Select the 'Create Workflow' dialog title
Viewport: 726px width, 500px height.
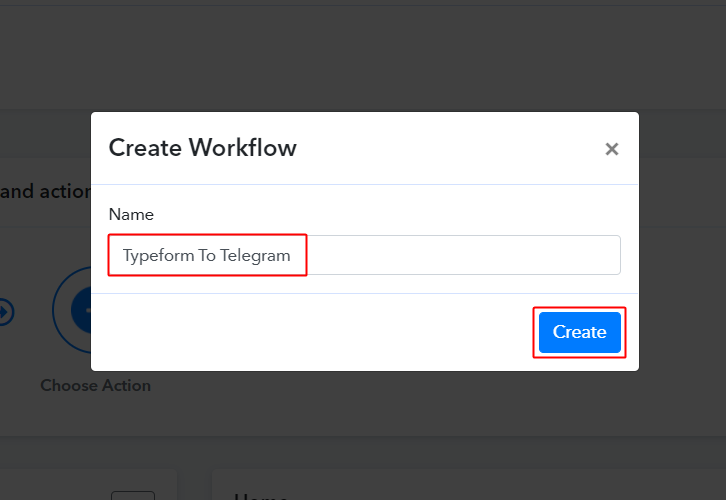tap(202, 148)
